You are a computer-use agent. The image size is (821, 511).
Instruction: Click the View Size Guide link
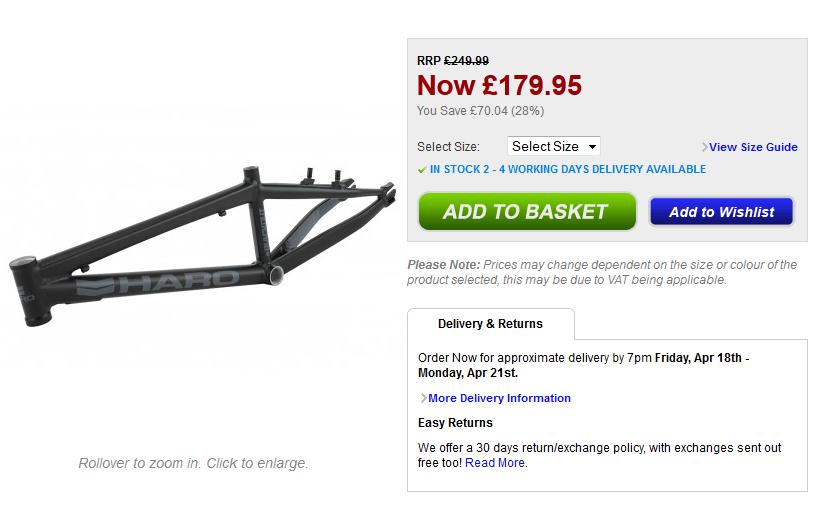tap(753, 147)
